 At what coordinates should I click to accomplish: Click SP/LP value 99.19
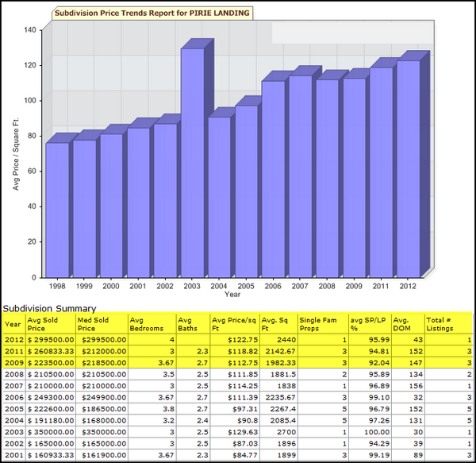pos(379,455)
